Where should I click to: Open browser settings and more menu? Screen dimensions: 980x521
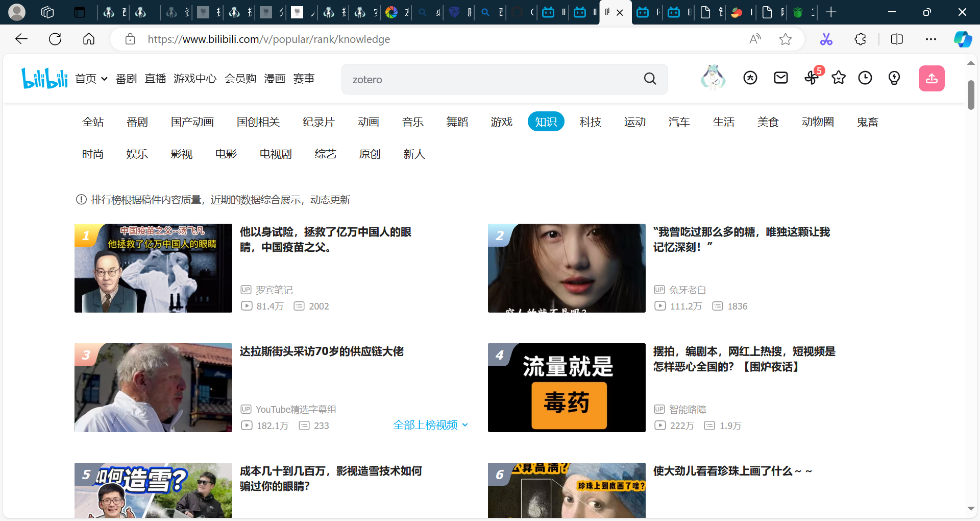click(x=931, y=39)
